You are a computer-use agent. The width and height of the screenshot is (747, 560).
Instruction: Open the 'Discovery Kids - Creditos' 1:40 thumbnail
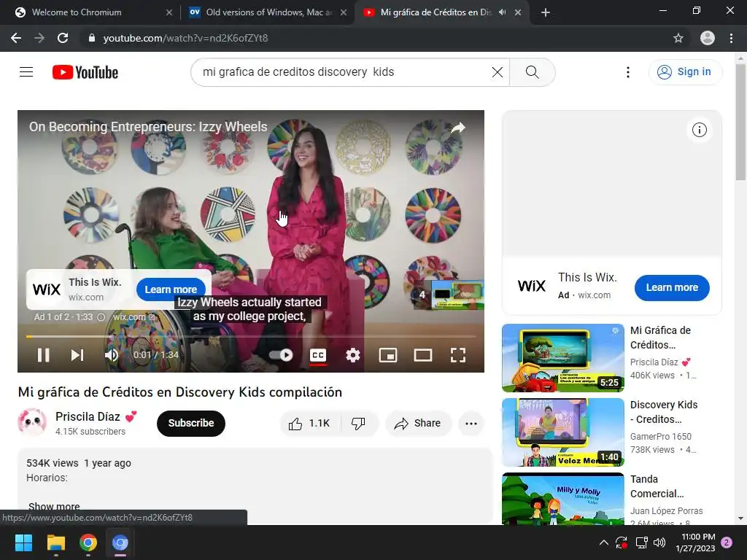point(562,432)
